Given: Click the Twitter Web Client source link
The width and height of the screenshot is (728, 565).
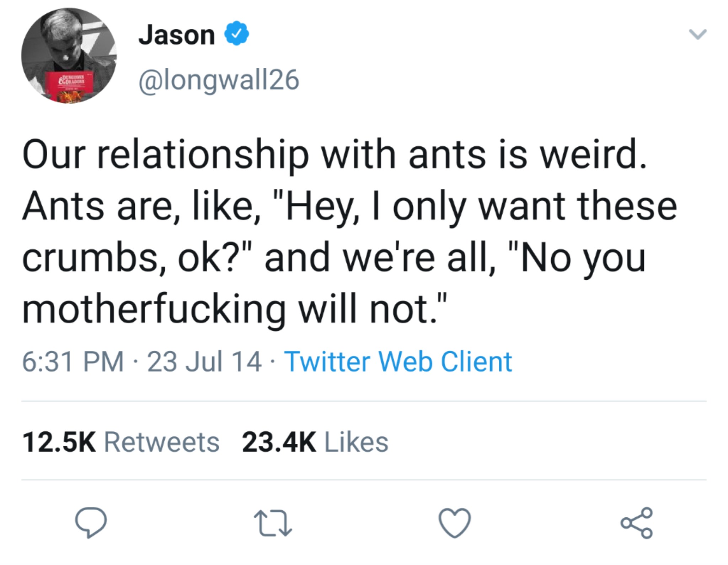Looking at the screenshot, I should tap(398, 362).
